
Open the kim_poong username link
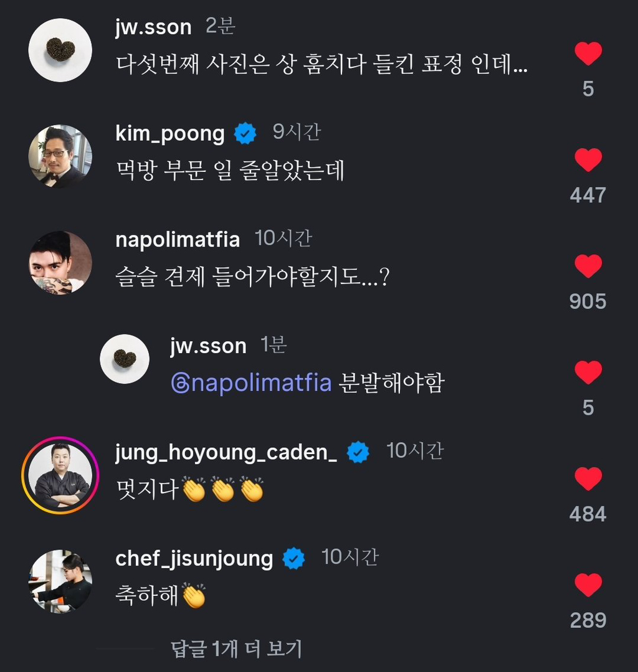(x=170, y=133)
